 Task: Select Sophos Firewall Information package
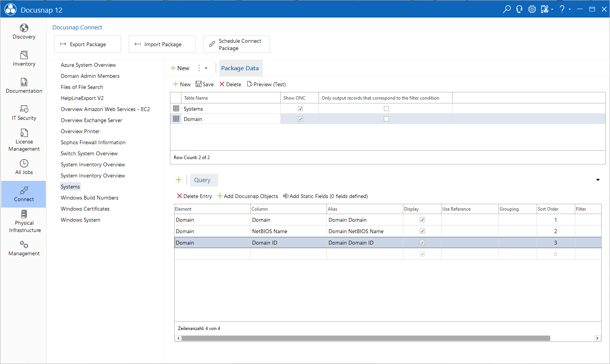coord(93,142)
